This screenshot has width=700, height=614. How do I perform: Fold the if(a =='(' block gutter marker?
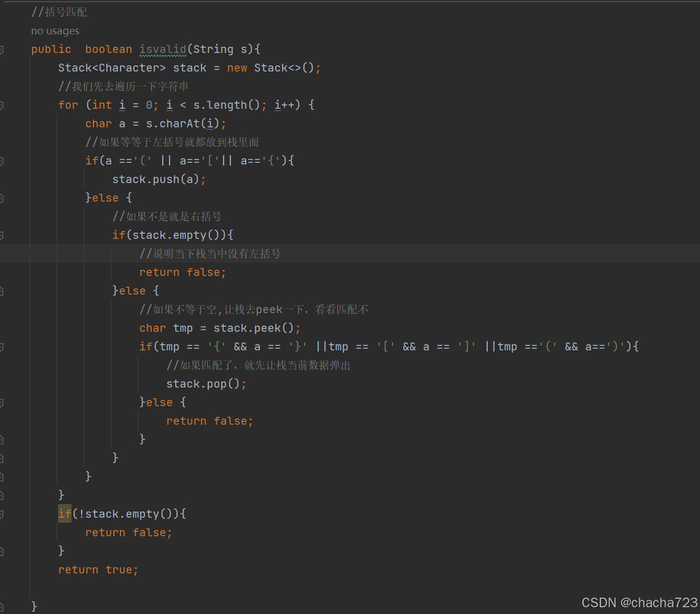(x=2, y=161)
